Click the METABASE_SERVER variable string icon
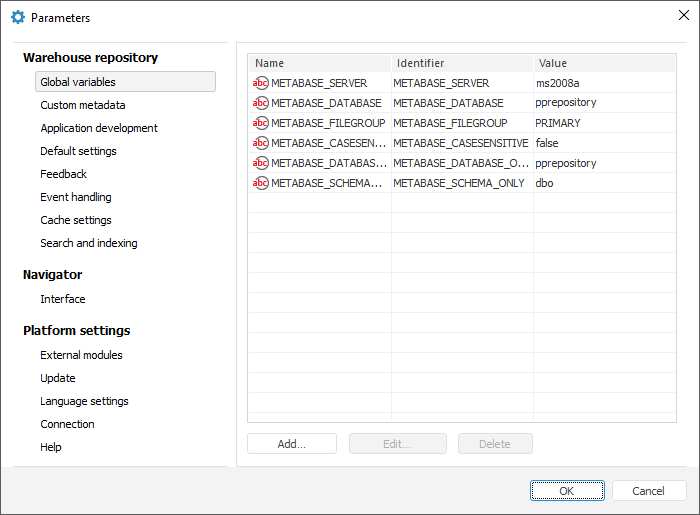The height and width of the screenshot is (515, 700). tap(261, 83)
